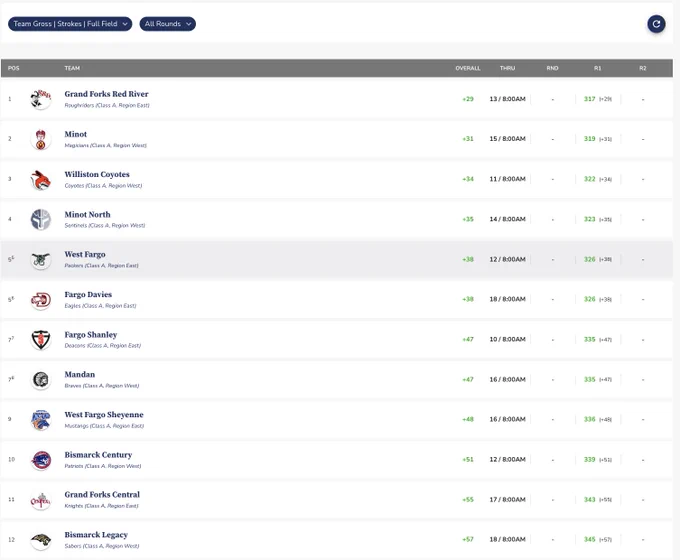The image size is (680, 560).
Task: Open the Bismarck Century team link
Action: pos(98,455)
